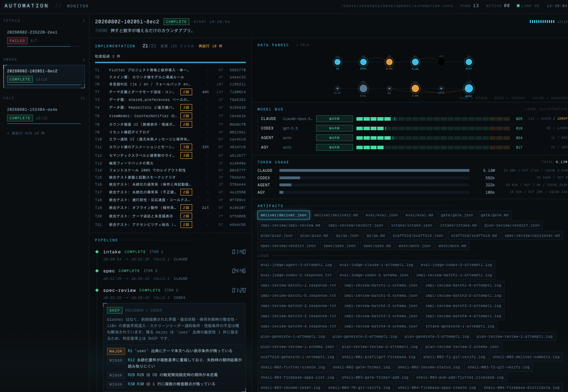
Task: Open the intake/intake.md artifact
Action: pyautogui.click(x=458, y=225)
